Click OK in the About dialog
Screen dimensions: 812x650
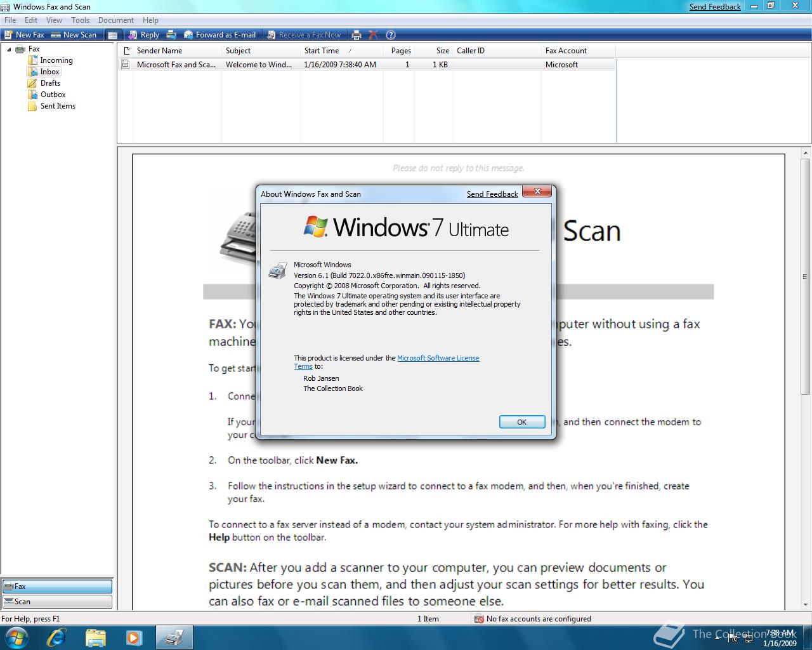tap(521, 422)
